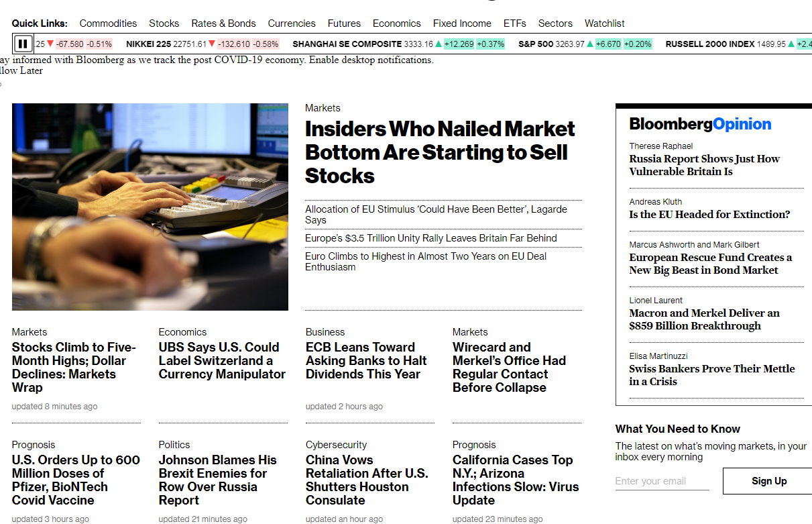
Task: Read California Cases Top N.Y. virus update
Action: (516, 480)
